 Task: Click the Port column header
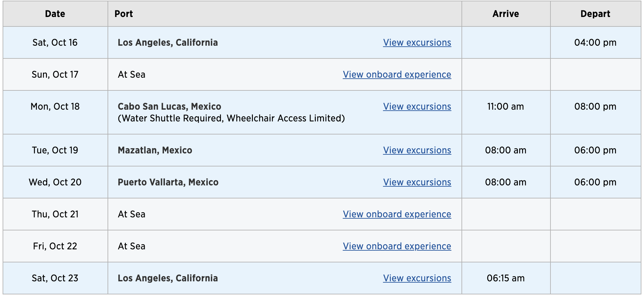point(124,14)
